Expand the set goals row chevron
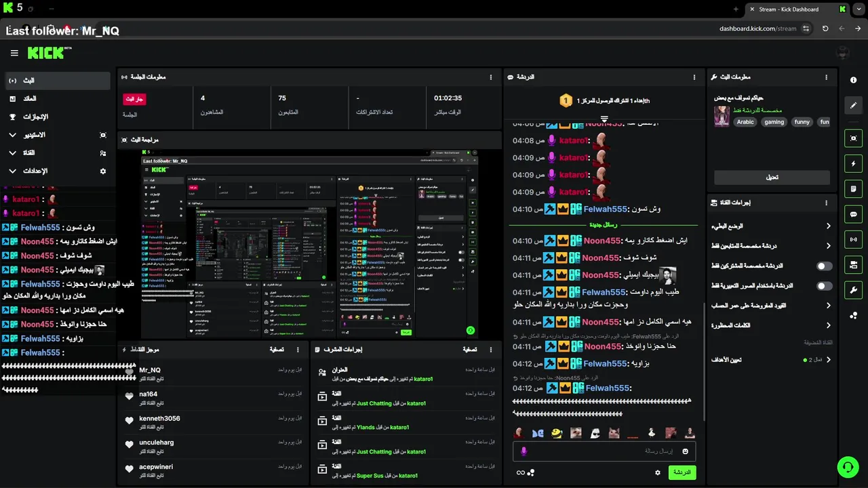The width and height of the screenshot is (868, 488). tap(828, 360)
